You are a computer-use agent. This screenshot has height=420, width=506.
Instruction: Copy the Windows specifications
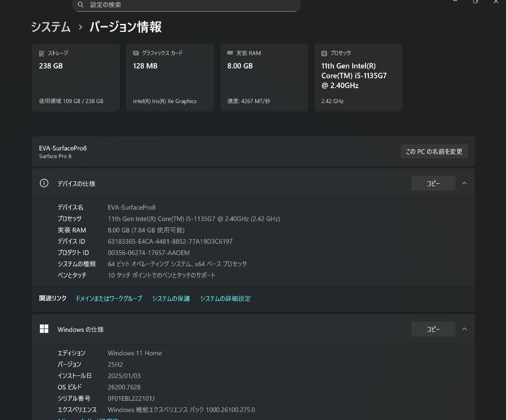point(433,329)
